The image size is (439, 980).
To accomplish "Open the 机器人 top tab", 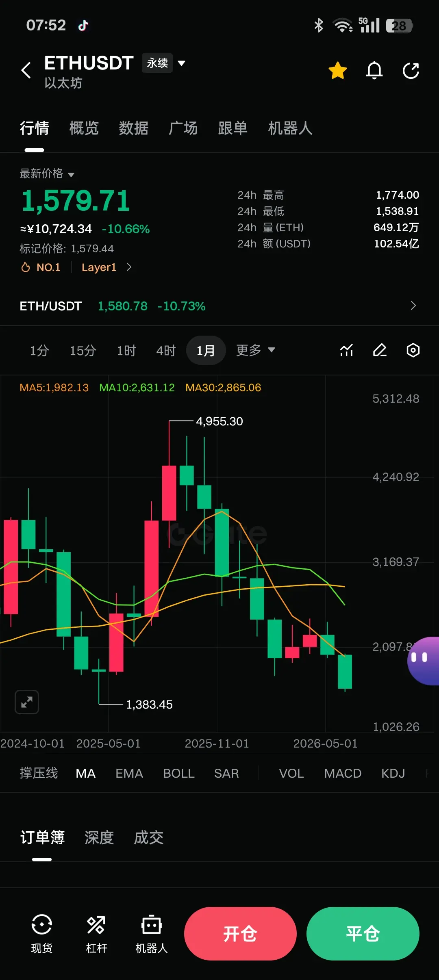I will 290,128.
